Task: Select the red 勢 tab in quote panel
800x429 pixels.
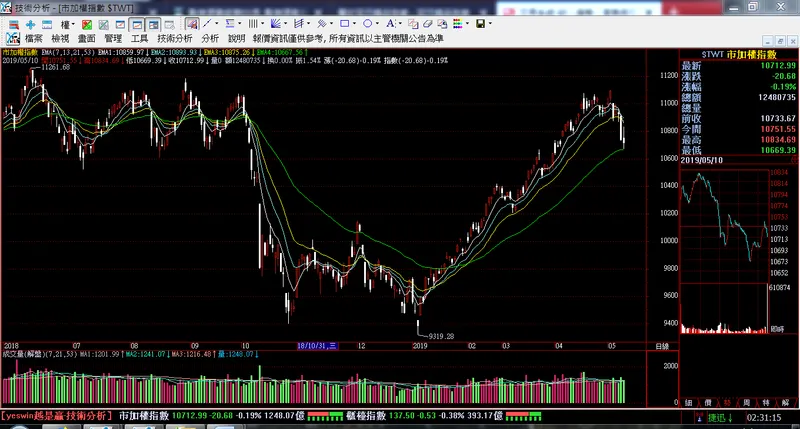Action: (727, 402)
